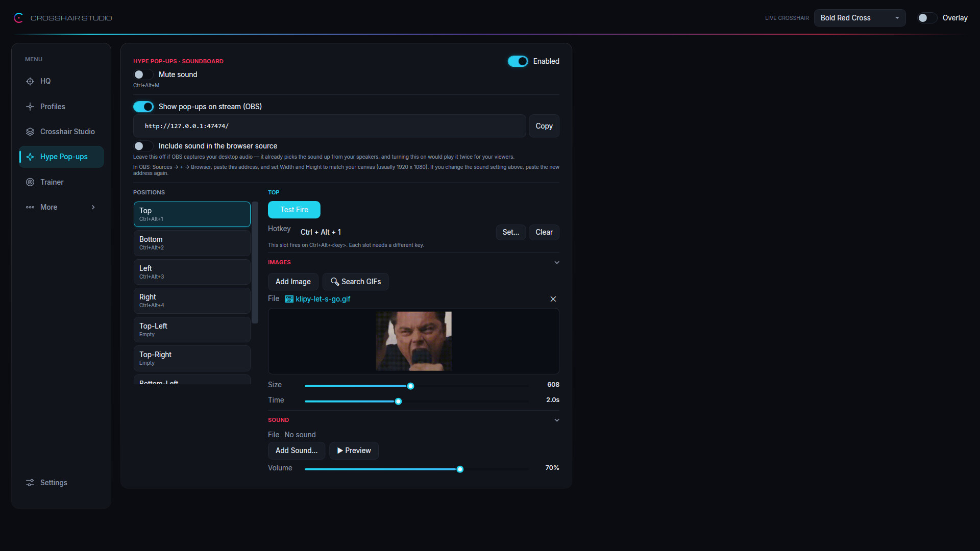Click the Volume slider handle

click(x=460, y=469)
